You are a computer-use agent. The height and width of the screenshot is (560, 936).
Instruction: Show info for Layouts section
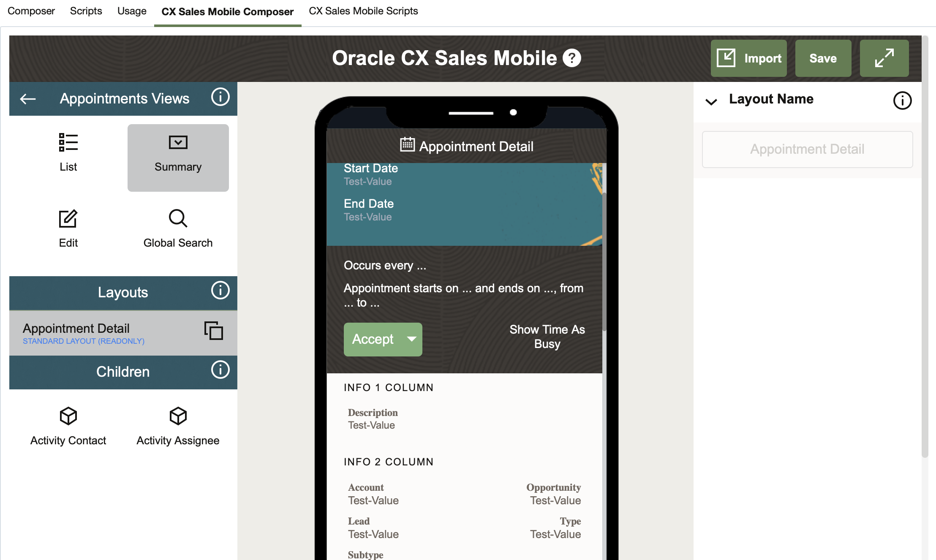click(220, 291)
